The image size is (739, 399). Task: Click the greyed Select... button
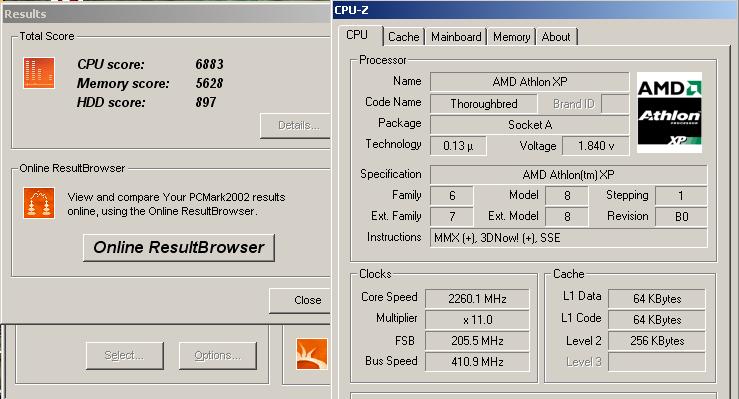point(125,355)
